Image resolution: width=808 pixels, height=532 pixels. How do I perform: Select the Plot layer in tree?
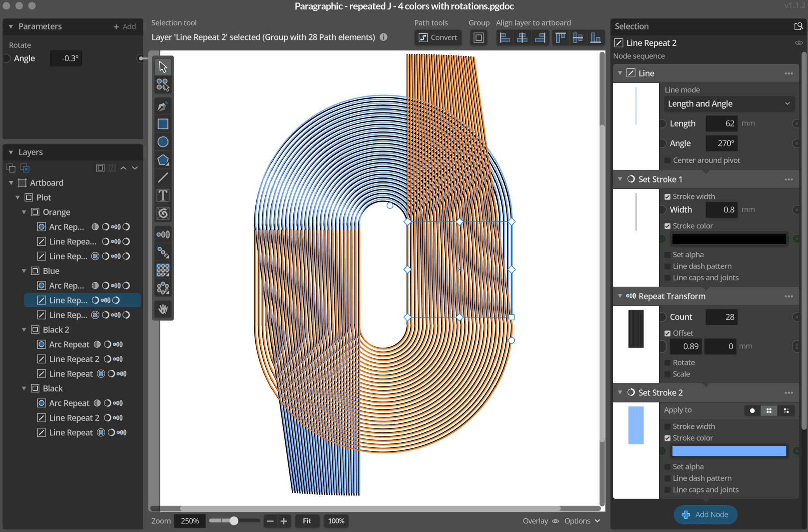click(44, 197)
